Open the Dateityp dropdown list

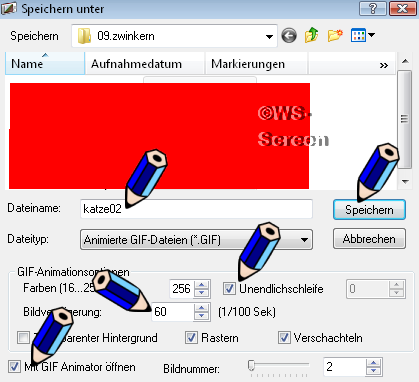304,240
